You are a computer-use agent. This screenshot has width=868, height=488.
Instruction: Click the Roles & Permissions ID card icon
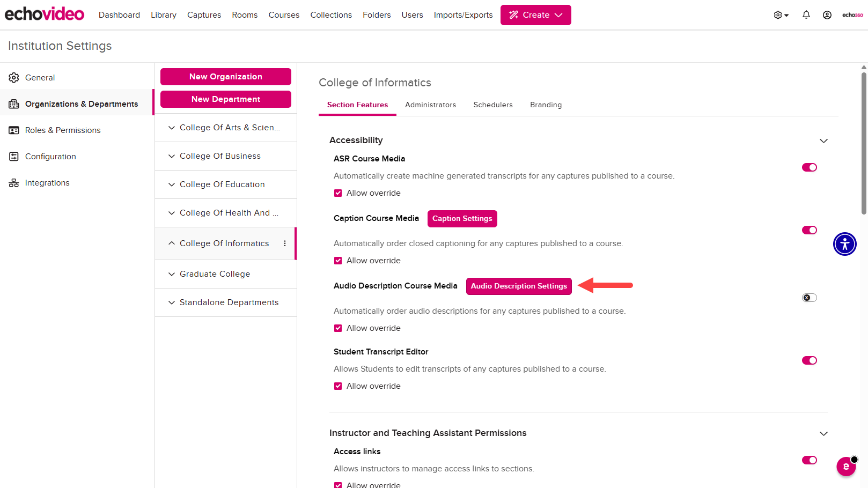14,130
